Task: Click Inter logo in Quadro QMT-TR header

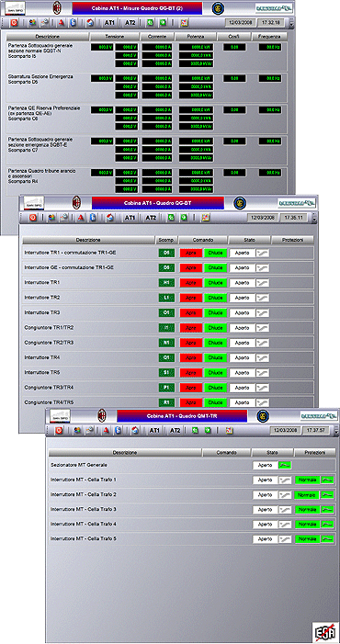Action: click(263, 415)
